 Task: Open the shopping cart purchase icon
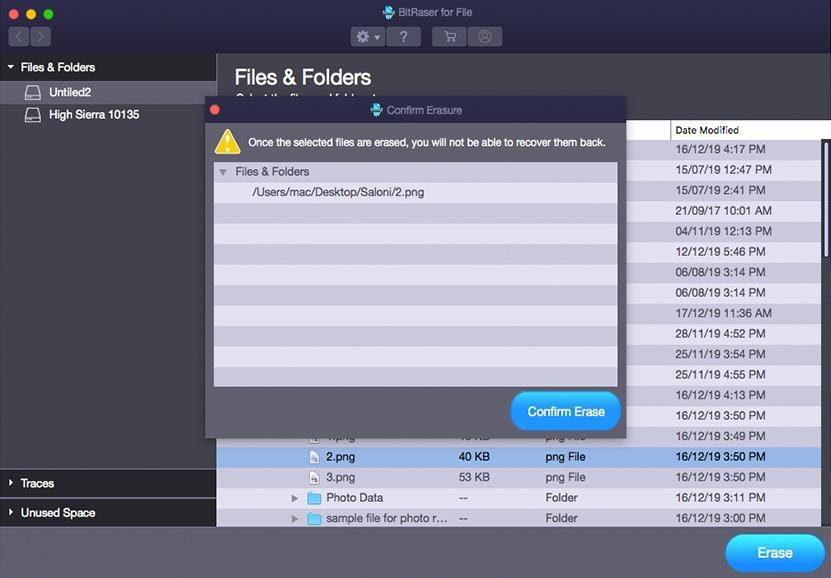pyautogui.click(x=449, y=37)
